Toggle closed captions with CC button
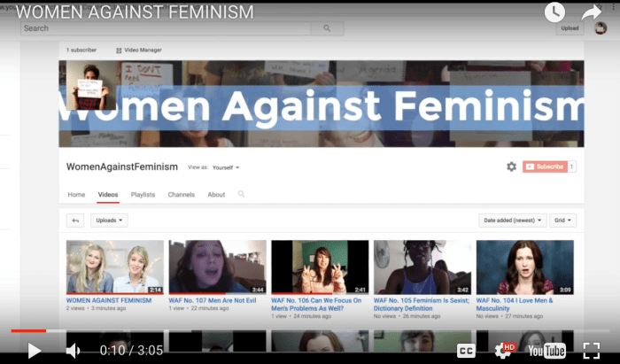 [x=466, y=351]
